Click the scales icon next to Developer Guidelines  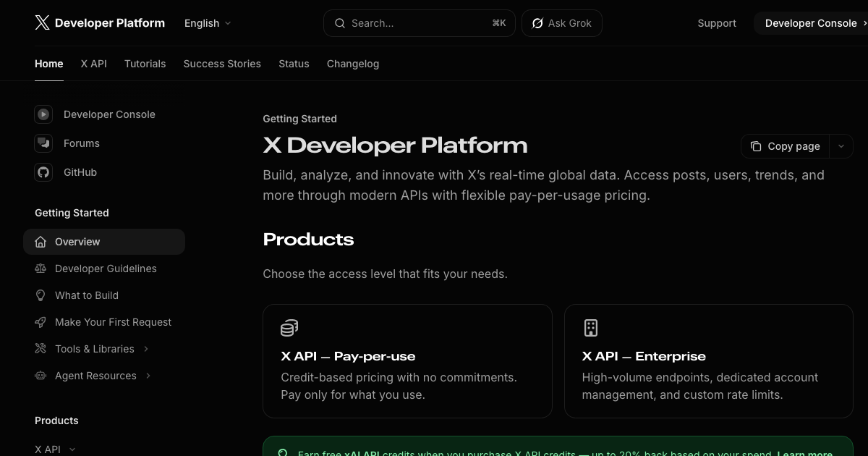[x=41, y=269]
